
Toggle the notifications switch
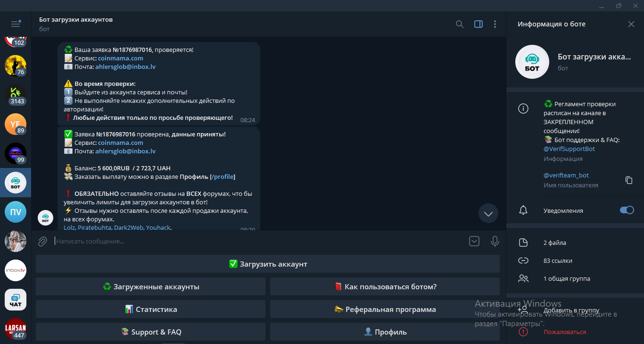[x=627, y=210]
